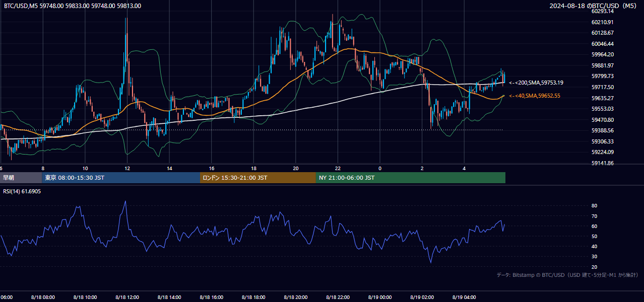
Task: Click price axis value 59635.27
Action: pyautogui.click(x=603, y=98)
